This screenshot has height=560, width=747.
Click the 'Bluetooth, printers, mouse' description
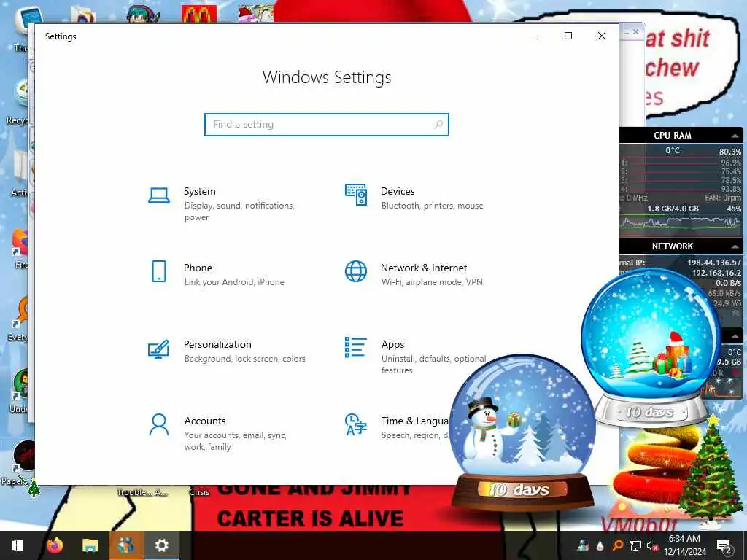[432, 206]
